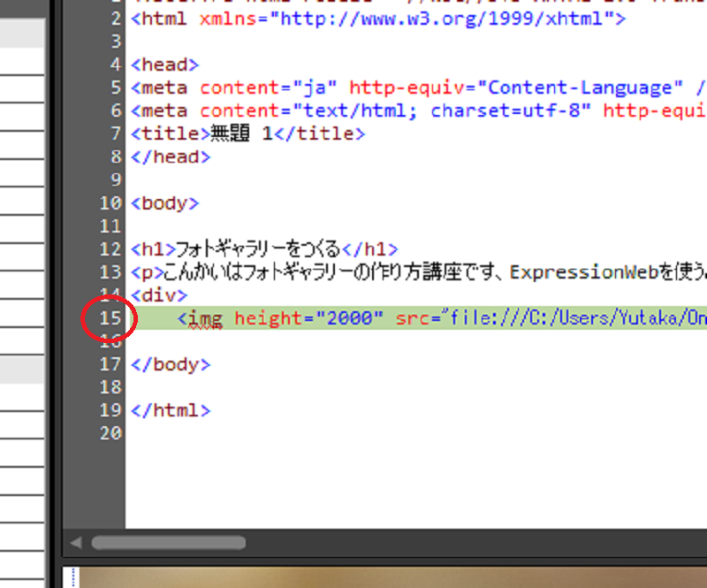Click line number 20 in the gutter
This screenshot has height=588, width=707.
click(x=110, y=433)
